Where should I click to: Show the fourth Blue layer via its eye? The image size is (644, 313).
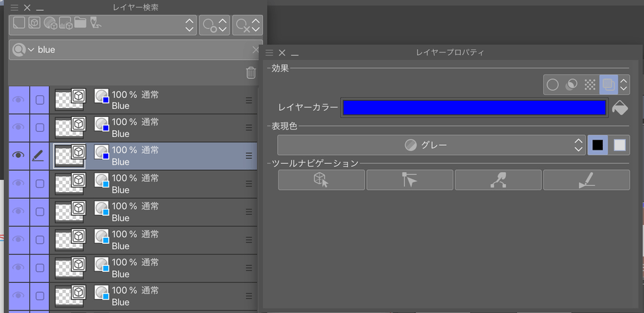[x=18, y=183]
